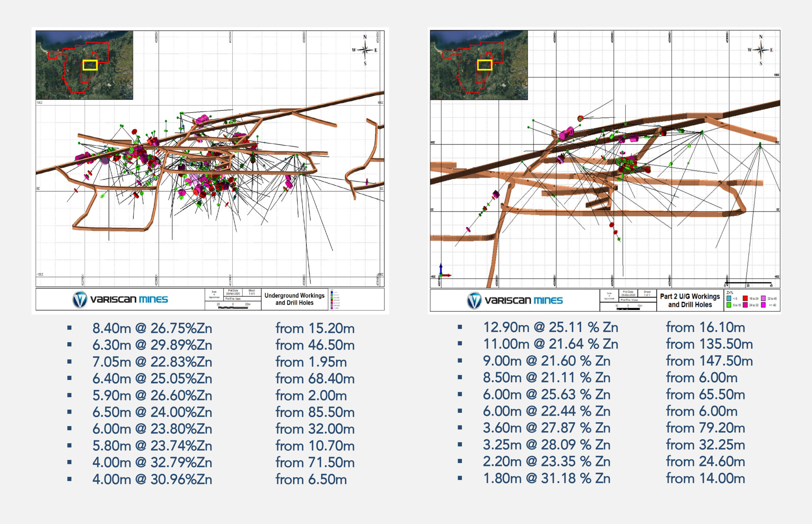Viewport: 812px width, 524px height.
Task: Click the Variscan shield emblem under the right map
Action: point(474,301)
